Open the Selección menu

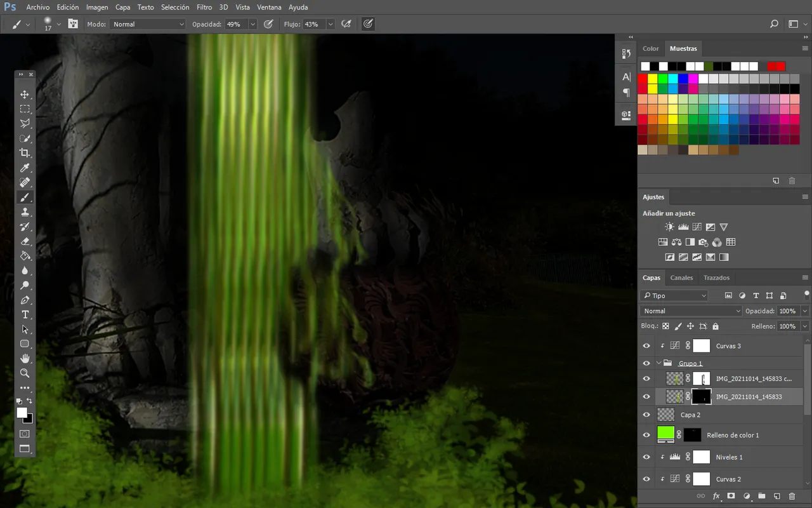coord(175,7)
